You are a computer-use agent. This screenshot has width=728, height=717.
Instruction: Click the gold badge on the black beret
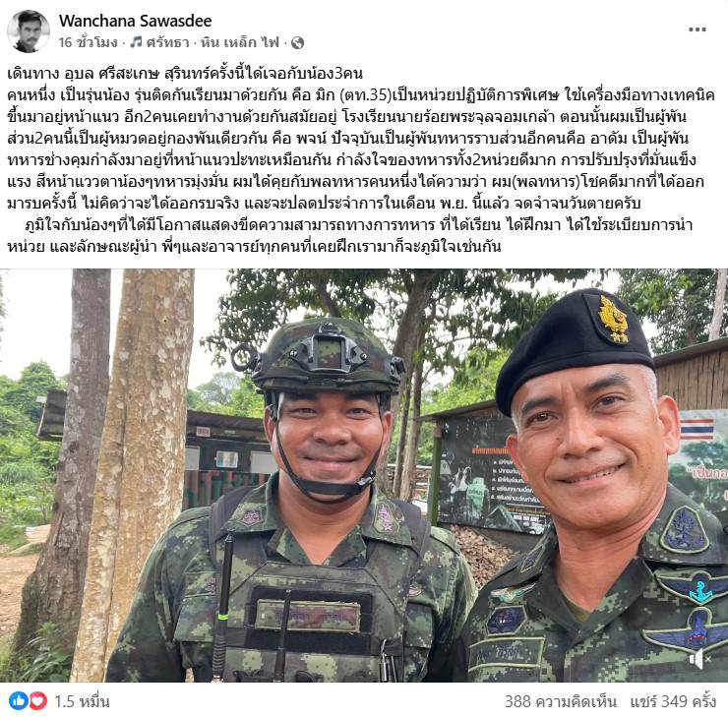(x=613, y=320)
